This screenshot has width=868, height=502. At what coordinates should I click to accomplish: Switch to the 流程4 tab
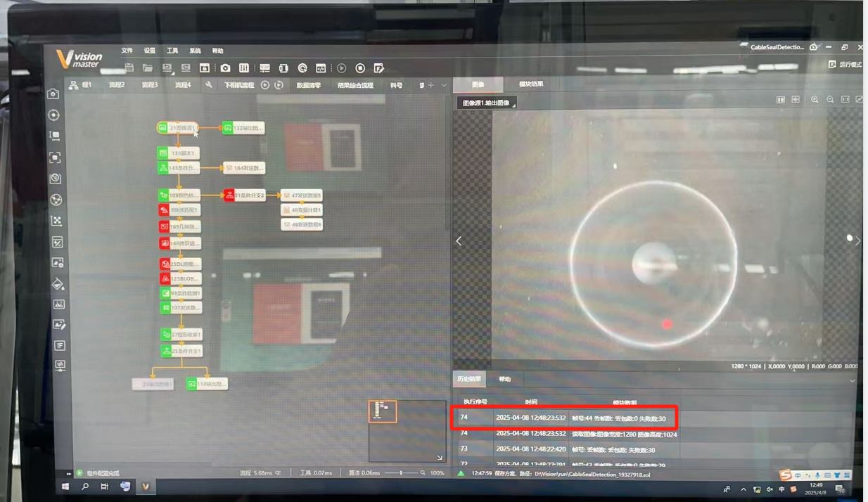coord(183,85)
